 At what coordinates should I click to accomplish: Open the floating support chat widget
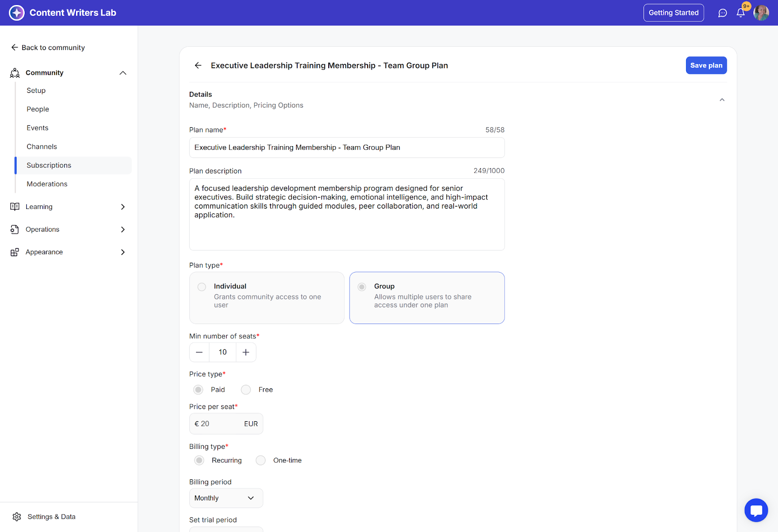coord(756,510)
